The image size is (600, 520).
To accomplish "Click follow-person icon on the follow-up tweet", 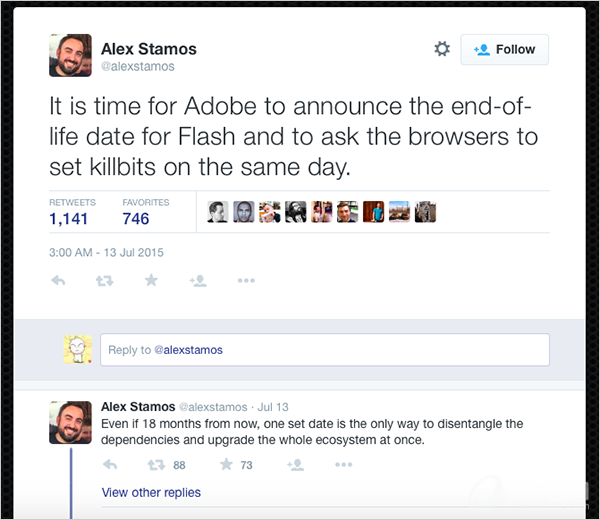I will [295, 464].
